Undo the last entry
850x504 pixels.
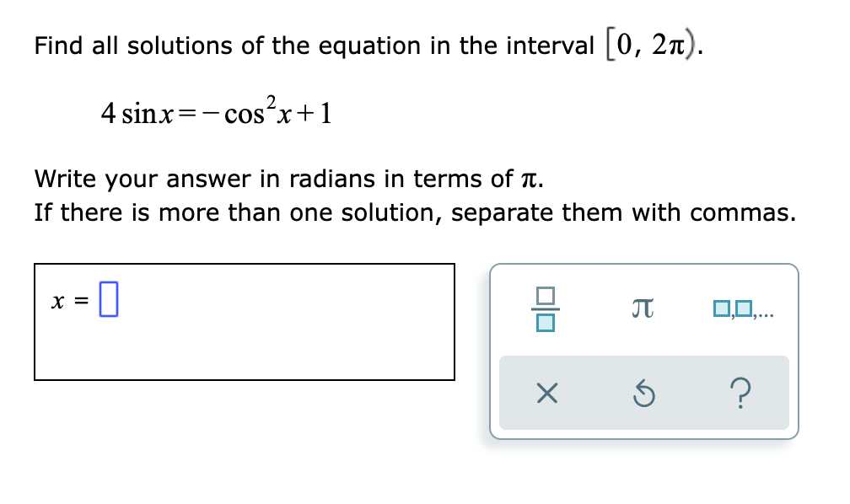pyautogui.click(x=644, y=394)
